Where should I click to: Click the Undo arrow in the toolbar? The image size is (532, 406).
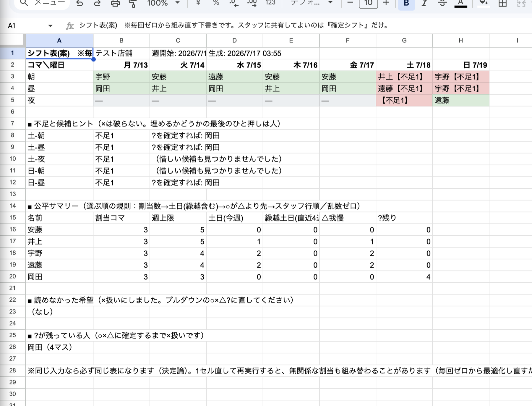point(80,3)
